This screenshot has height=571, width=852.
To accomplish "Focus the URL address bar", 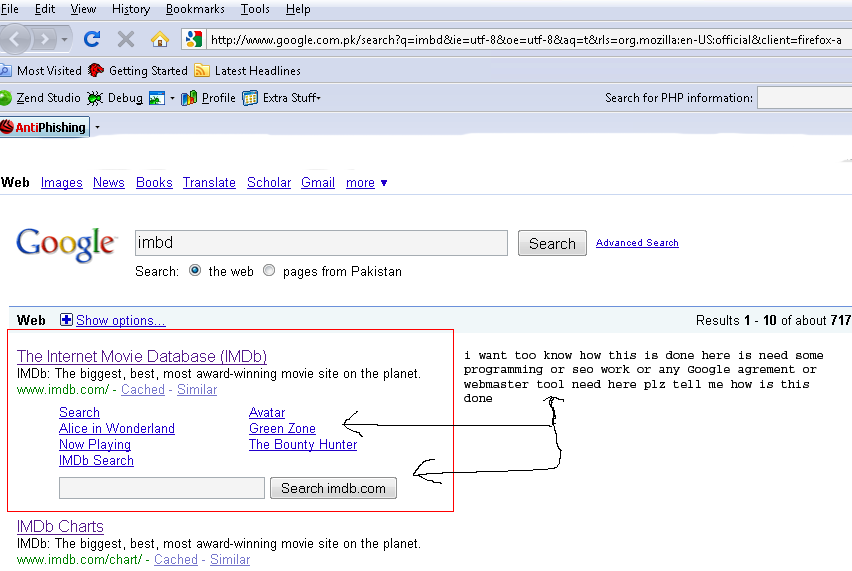I will pyautogui.click(x=526, y=39).
